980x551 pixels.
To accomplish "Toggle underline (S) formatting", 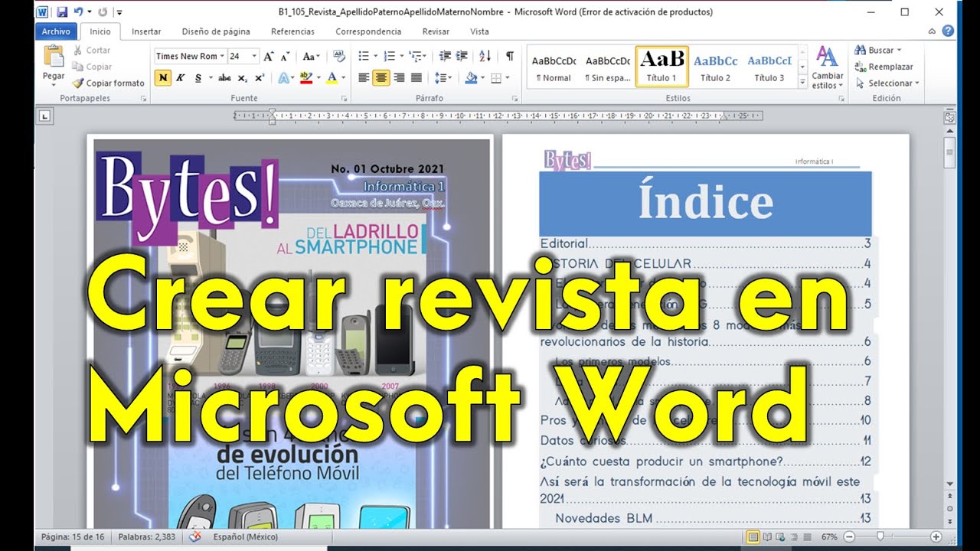I will click(198, 77).
